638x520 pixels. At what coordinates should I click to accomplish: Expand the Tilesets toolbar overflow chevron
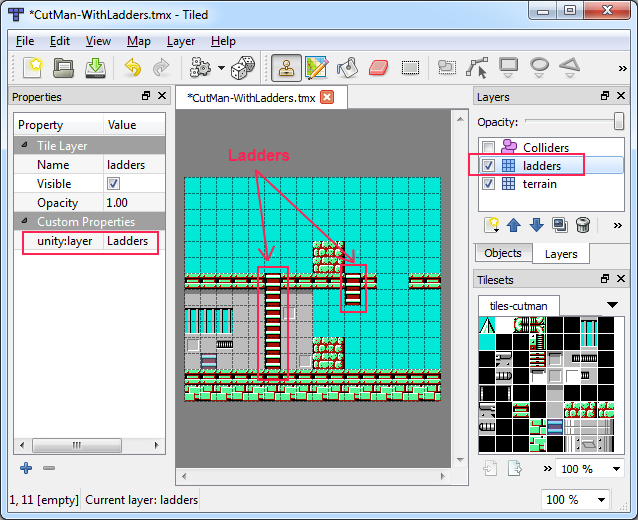[x=548, y=469]
